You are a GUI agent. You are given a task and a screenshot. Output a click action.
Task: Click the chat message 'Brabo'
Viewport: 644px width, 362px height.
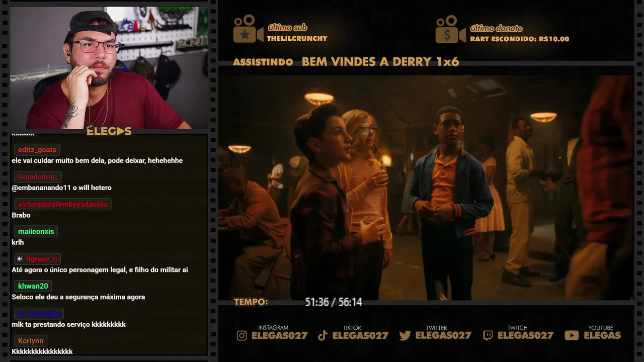[21, 215]
